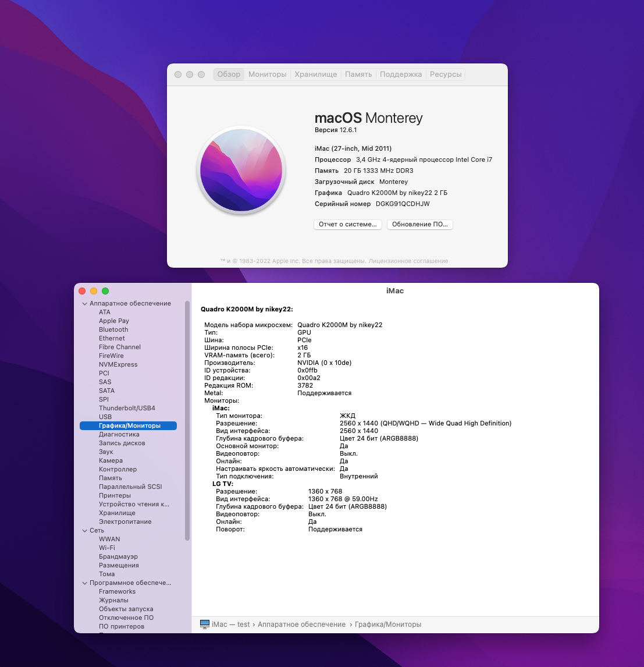Collapse the Сеть section
Image resolution: width=644 pixels, height=667 pixels.
pyautogui.click(x=84, y=531)
